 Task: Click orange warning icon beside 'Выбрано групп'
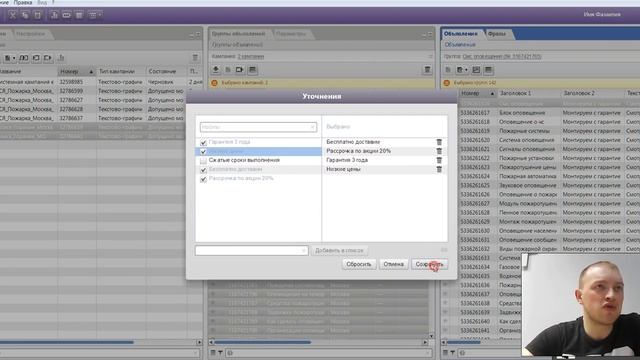pyautogui.click(x=447, y=83)
